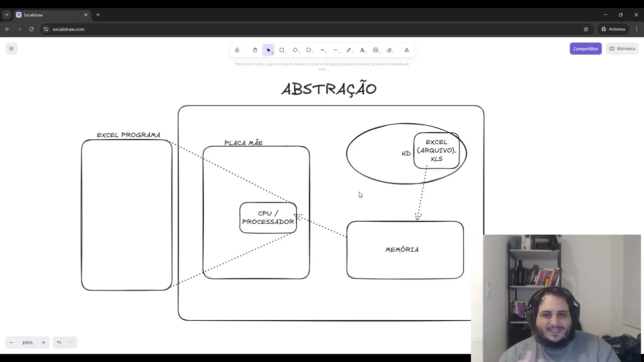This screenshot has width=644, height=362.
Task: Zoom out with the minus button
Action: pyautogui.click(x=11, y=343)
